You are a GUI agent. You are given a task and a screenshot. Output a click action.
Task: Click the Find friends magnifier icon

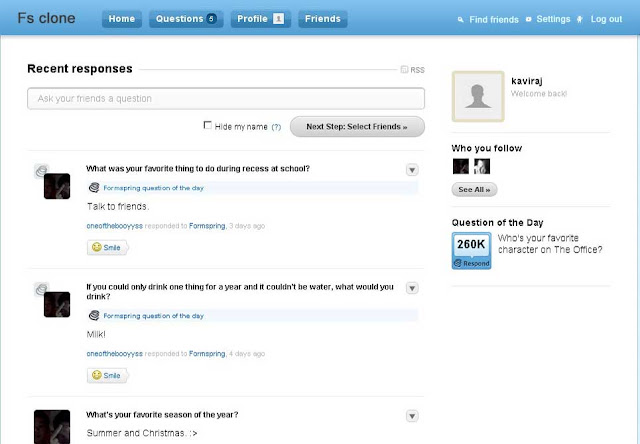tap(460, 20)
